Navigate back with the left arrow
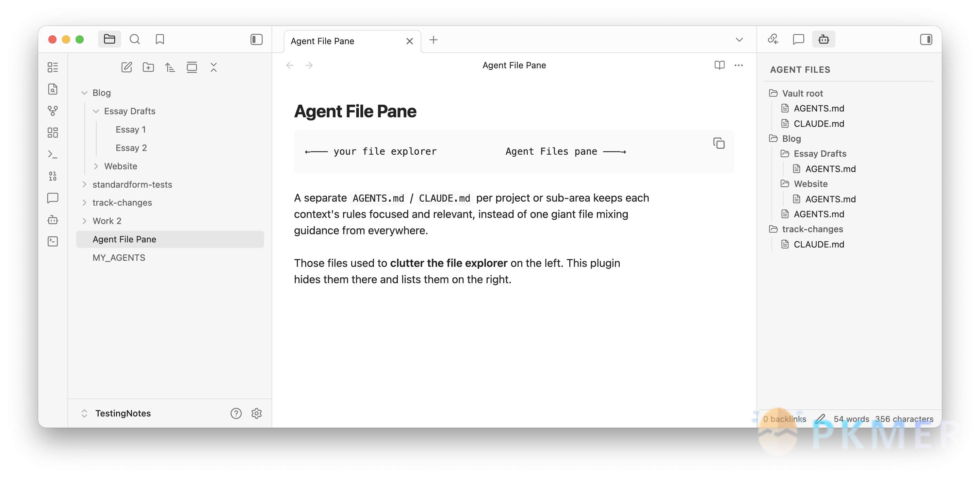The image size is (980, 478). click(290, 65)
